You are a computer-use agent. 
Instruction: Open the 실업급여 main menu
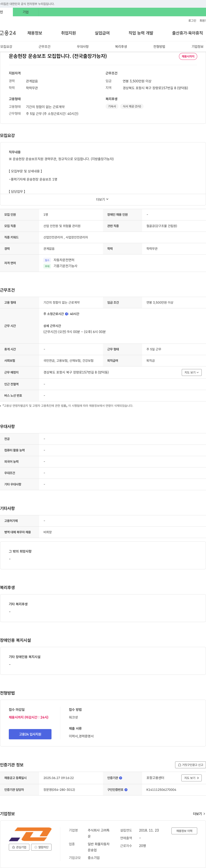[x=102, y=33]
